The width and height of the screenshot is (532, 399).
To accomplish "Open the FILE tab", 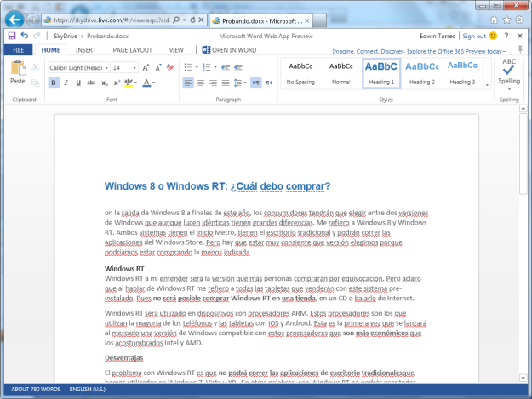I will (x=19, y=50).
